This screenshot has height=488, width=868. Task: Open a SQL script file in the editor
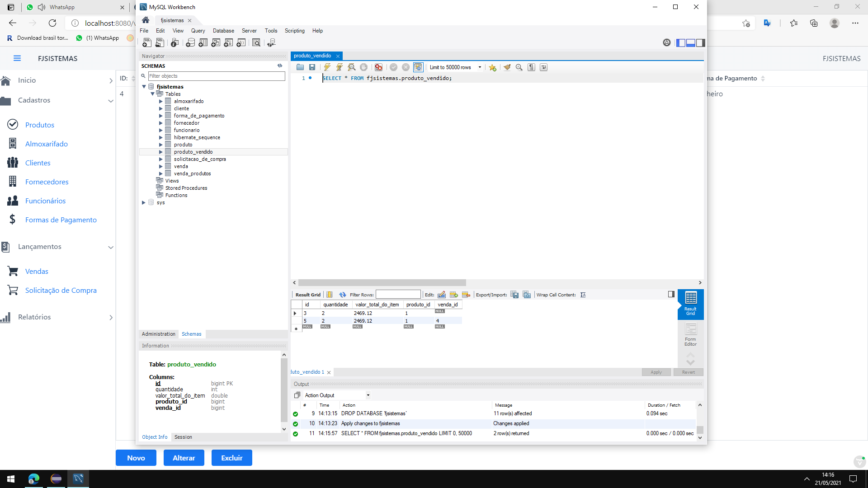[300, 67]
